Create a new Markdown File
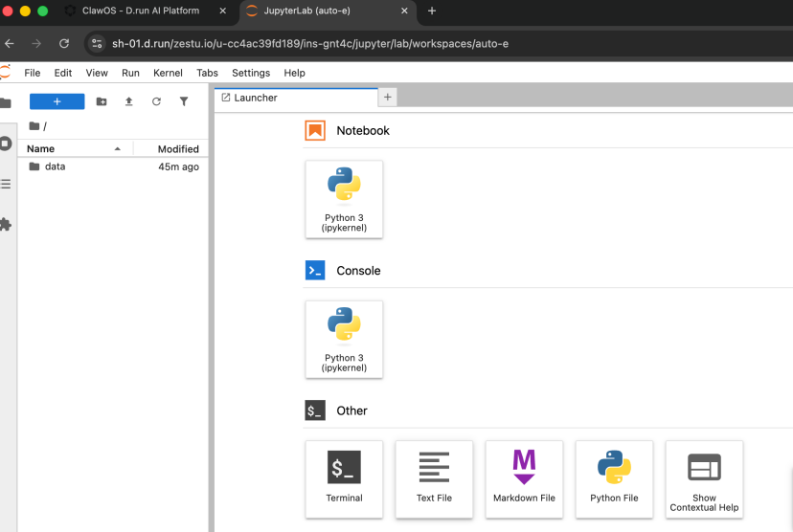The image size is (793, 532). (x=524, y=478)
